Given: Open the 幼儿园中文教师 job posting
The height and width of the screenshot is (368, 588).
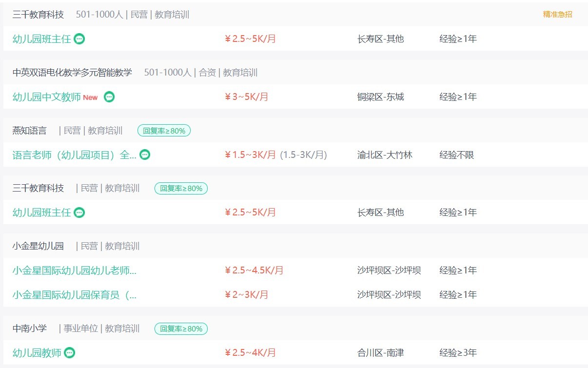Looking at the screenshot, I should click(x=47, y=97).
